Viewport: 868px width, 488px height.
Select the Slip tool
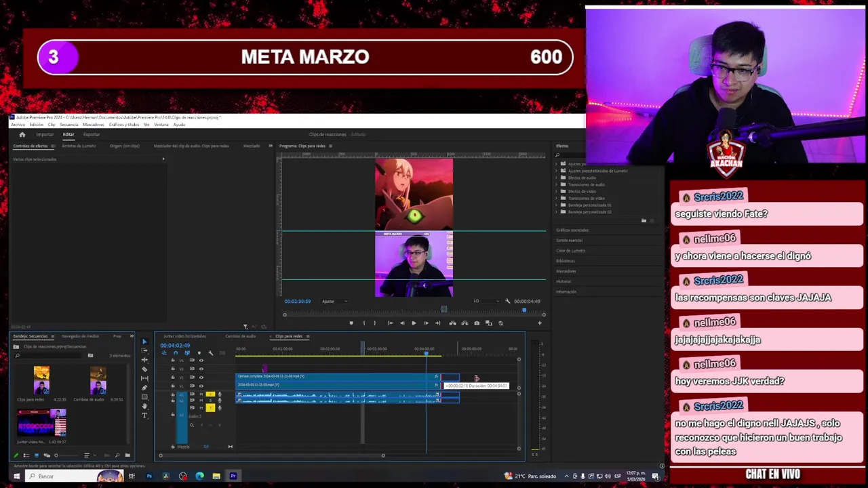pos(144,378)
